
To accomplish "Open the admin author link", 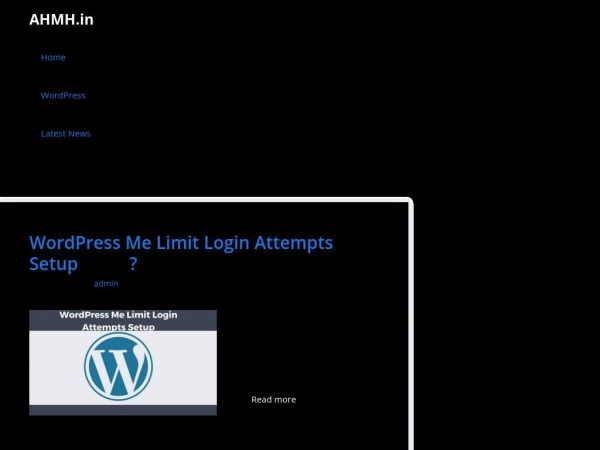I will (x=106, y=284).
